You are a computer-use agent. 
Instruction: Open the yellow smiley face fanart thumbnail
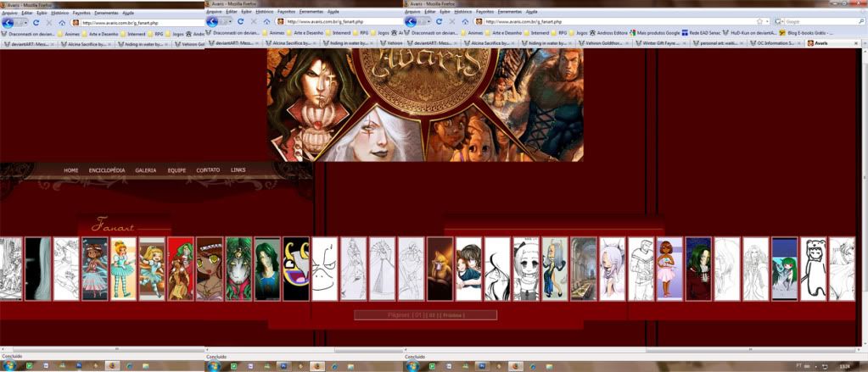point(295,269)
